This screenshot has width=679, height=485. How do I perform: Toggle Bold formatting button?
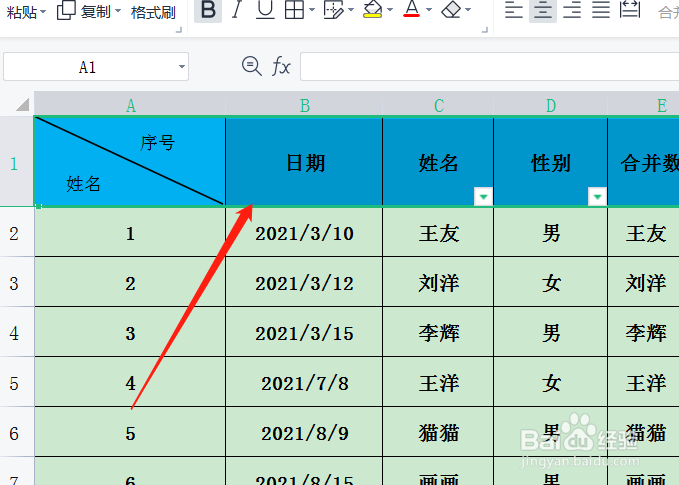point(208,10)
